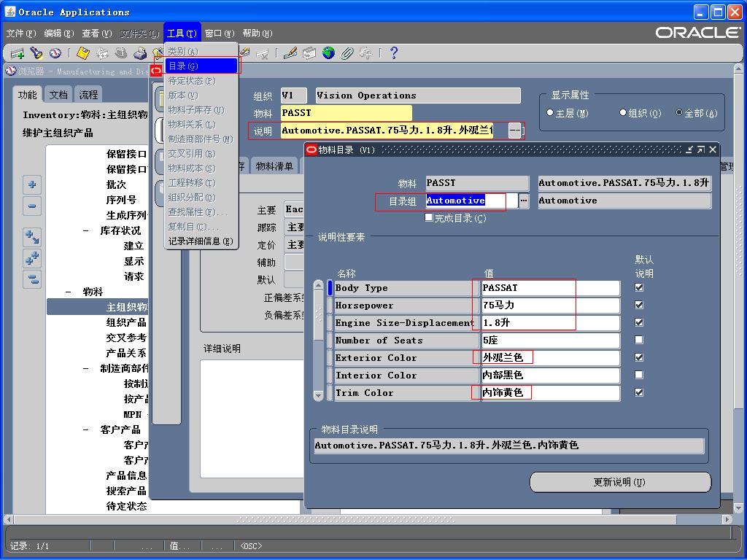
Task: Collapse the 客户产品 tree node
Action: (86, 429)
